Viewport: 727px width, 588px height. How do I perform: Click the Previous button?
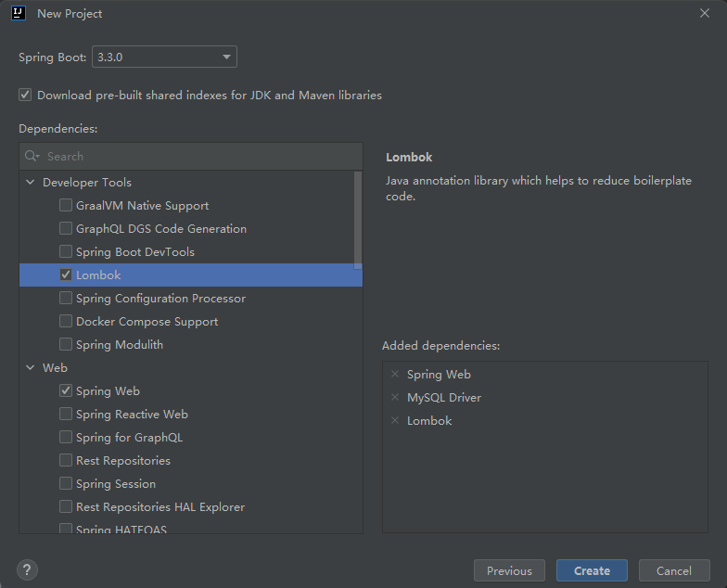[509, 570]
